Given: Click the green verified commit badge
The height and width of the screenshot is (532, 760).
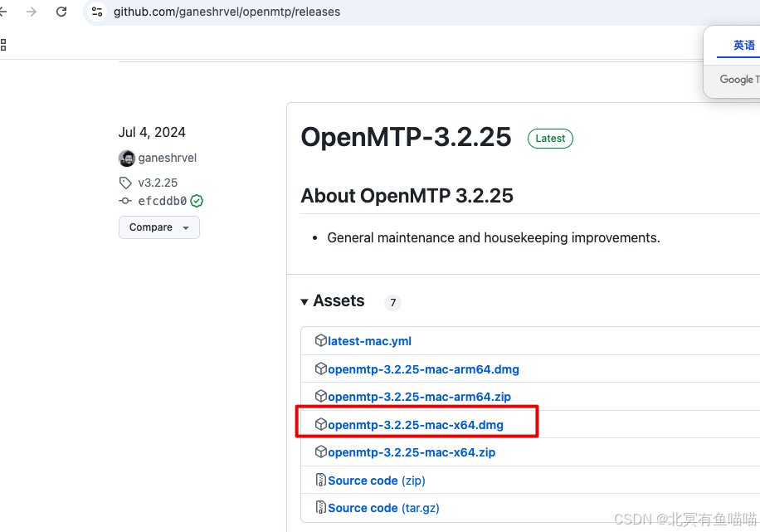Looking at the screenshot, I should click(197, 201).
